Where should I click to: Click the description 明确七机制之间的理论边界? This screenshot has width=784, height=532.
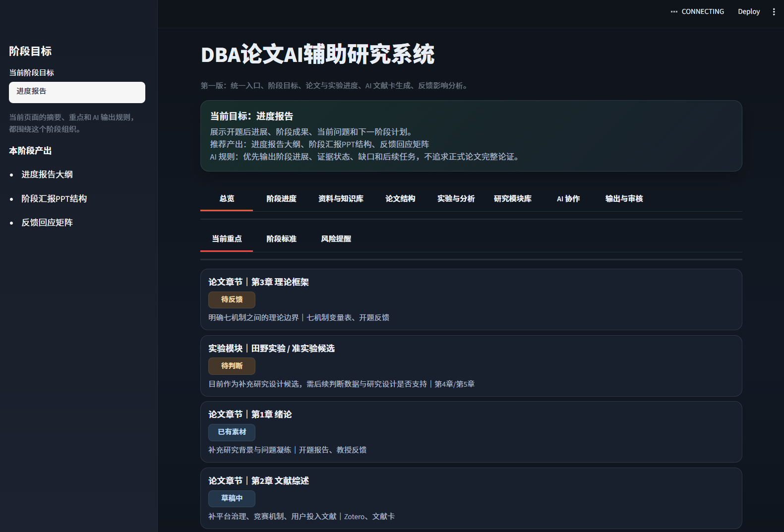click(253, 318)
